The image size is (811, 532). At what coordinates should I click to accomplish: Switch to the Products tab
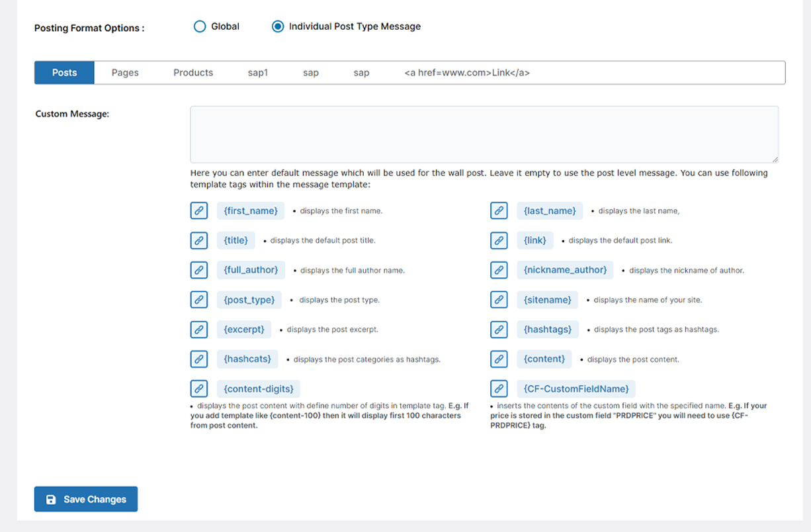(192, 72)
